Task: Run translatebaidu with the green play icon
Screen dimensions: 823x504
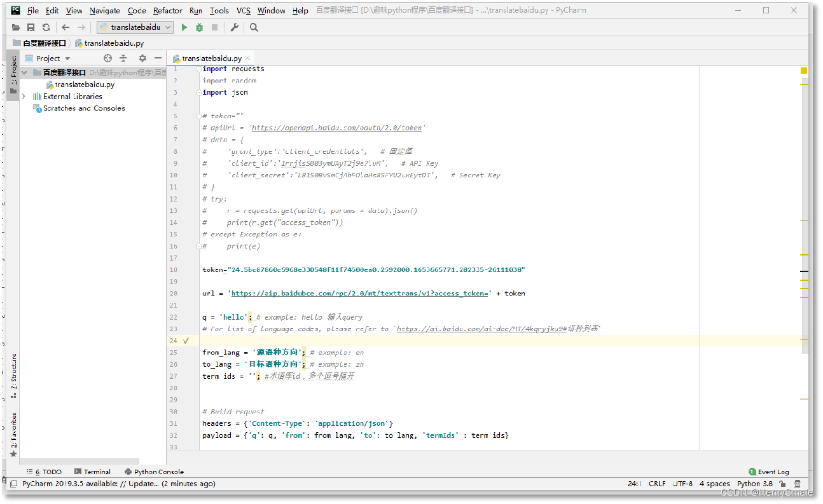Action: click(184, 27)
